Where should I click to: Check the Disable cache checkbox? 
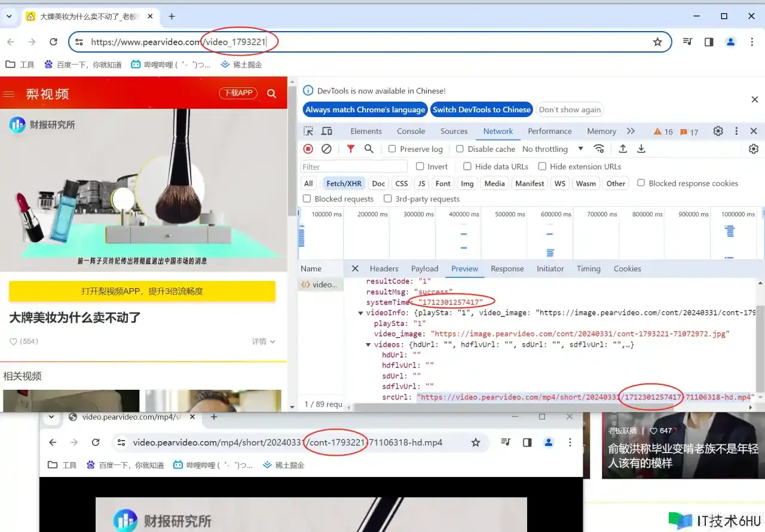pos(460,149)
